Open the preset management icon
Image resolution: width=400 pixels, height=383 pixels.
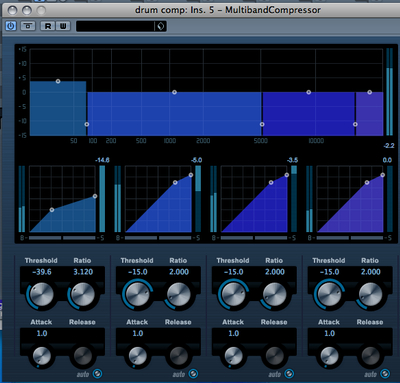pos(161,26)
